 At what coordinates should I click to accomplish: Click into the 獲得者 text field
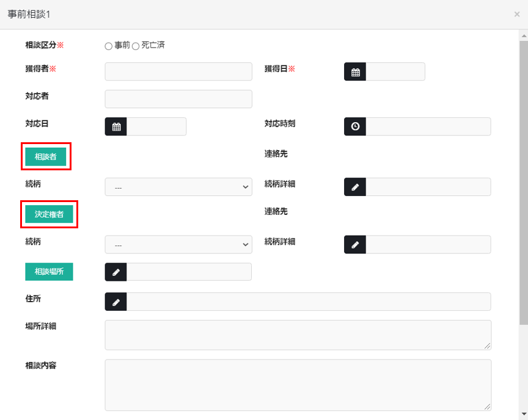178,71
